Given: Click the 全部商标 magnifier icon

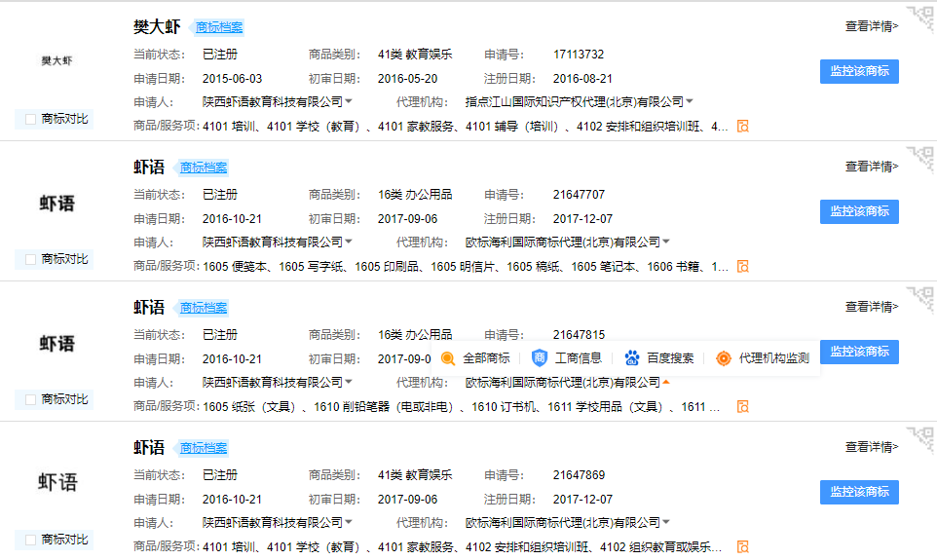Looking at the screenshot, I should pos(448,358).
